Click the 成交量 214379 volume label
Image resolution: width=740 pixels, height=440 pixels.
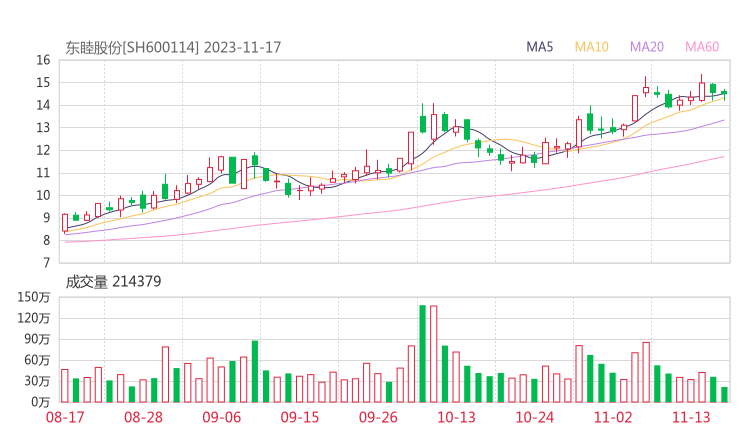[x=113, y=282]
